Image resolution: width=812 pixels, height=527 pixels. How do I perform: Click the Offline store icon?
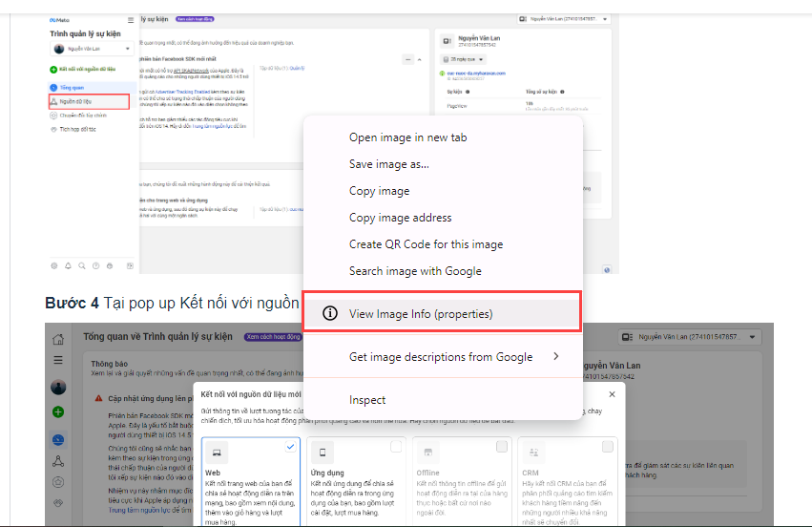click(428, 453)
